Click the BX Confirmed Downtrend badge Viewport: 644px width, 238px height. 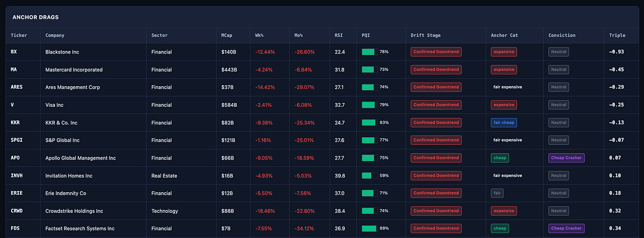click(436, 52)
